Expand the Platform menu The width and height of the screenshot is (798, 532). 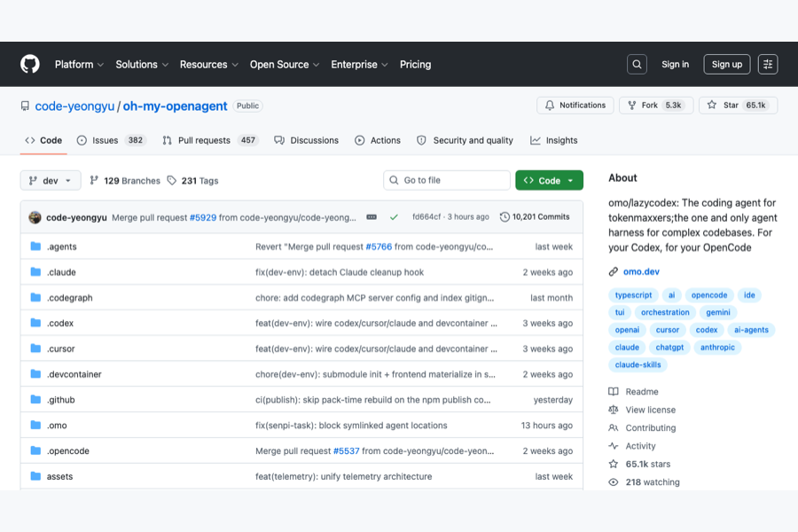click(x=79, y=65)
